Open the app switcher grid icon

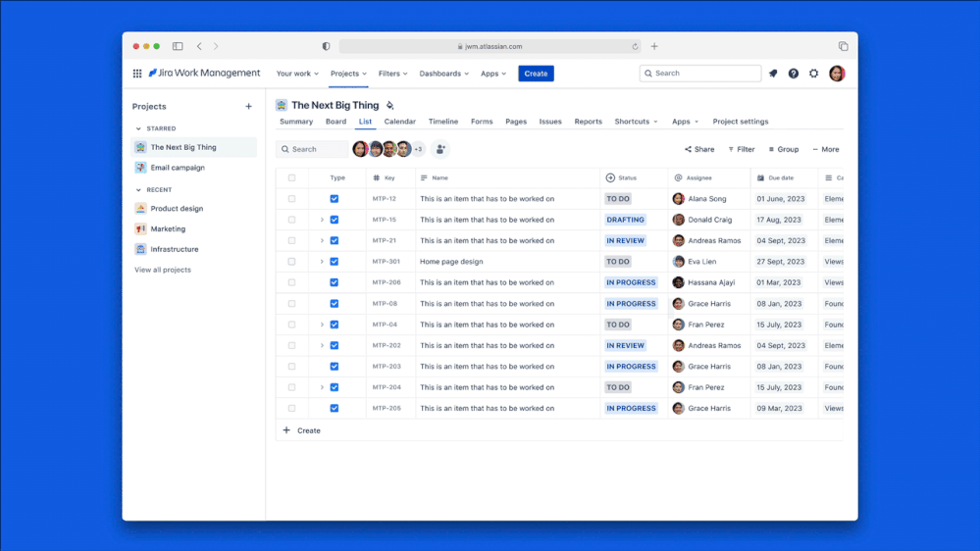[137, 74]
